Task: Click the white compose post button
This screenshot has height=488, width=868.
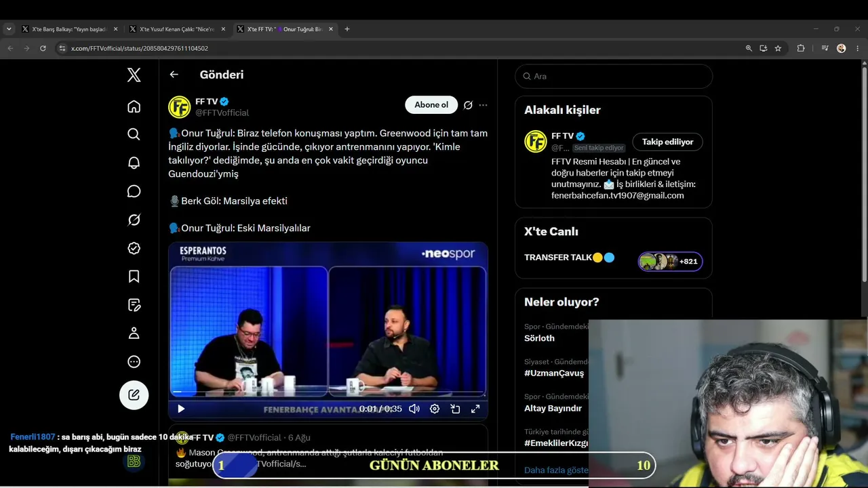Action: [134, 395]
